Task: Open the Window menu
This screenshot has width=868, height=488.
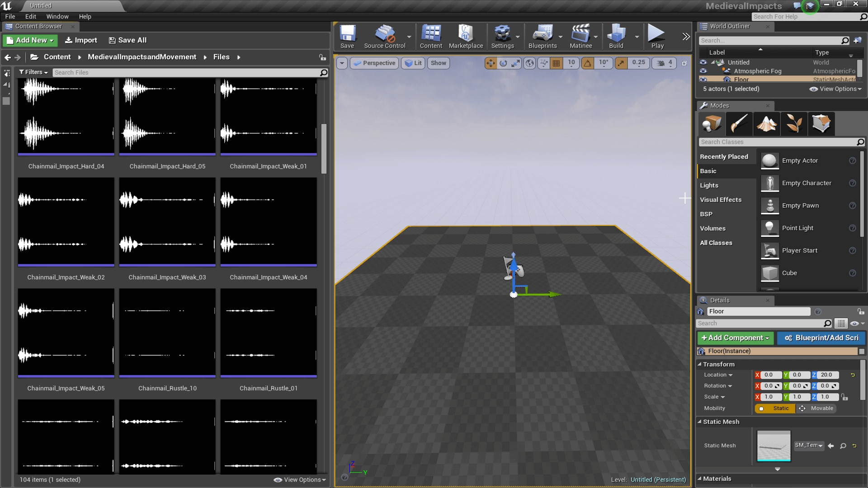Action: pyautogui.click(x=57, y=16)
